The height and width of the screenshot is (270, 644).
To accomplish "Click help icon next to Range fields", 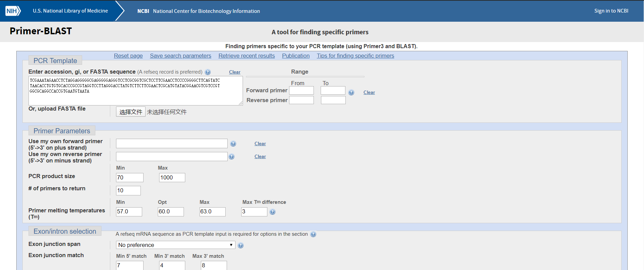I will click(351, 92).
